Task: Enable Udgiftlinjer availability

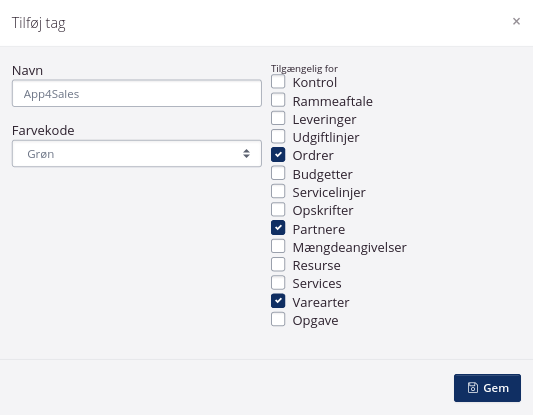Action: [278, 136]
